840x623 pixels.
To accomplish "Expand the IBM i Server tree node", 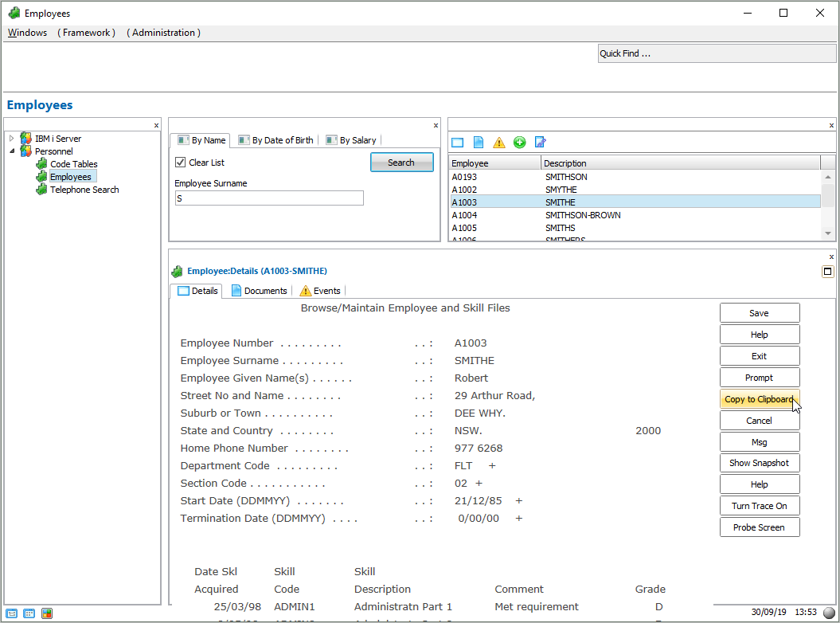I will point(12,139).
